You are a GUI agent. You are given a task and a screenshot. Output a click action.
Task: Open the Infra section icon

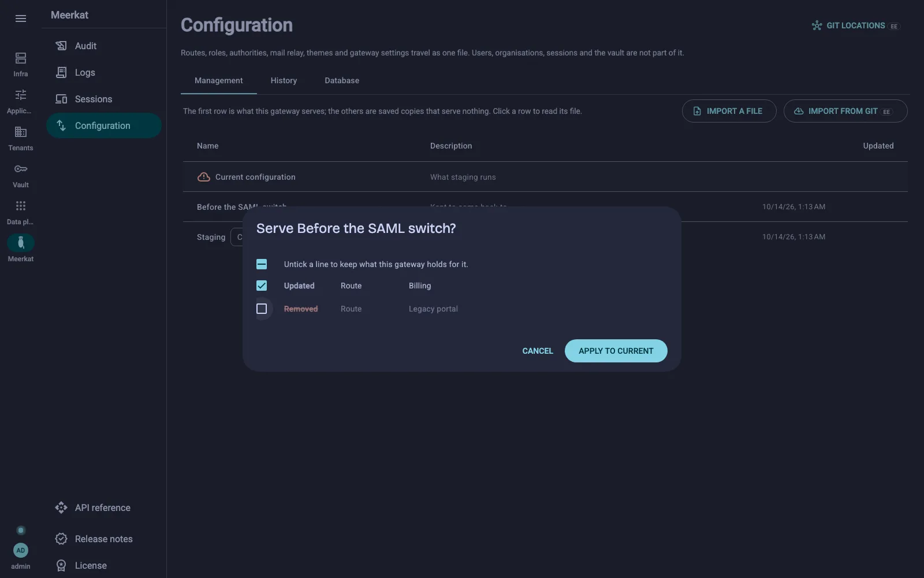(x=21, y=58)
